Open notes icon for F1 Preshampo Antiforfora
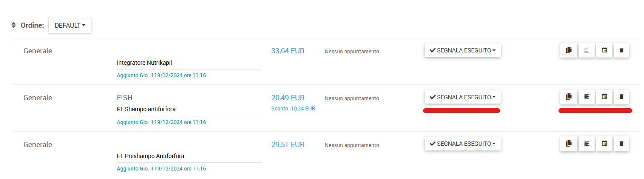Image resolution: width=644 pixels, height=179 pixels. pyautogui.click(x=587, y=144)
